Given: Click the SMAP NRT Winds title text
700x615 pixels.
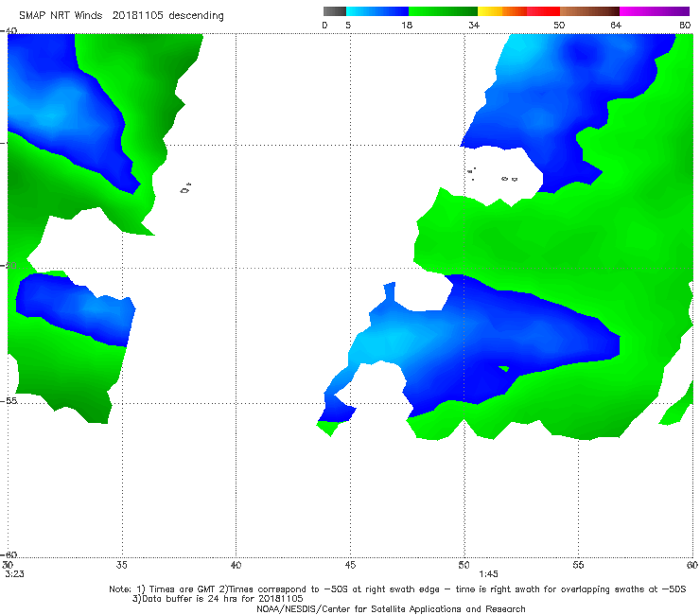Looking at the screenshot, I should click(61, 15).
